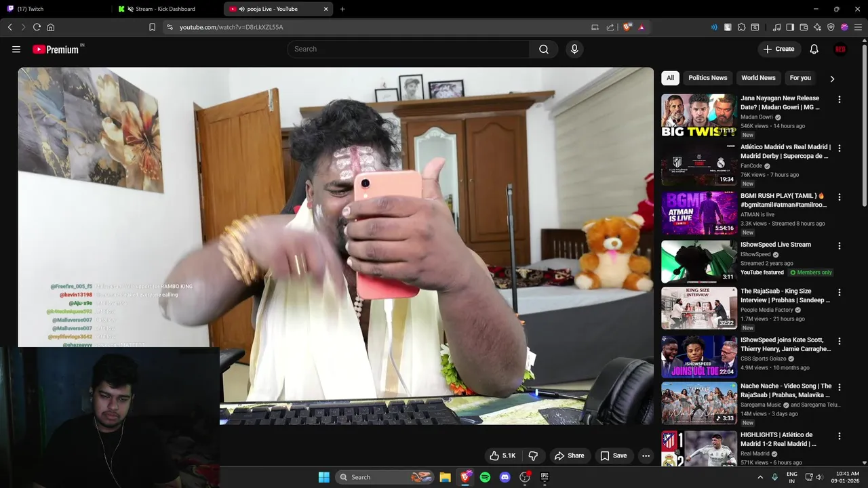868x488 pixels.
Task: Open options for IShowSpeed Live Stream video
Action: pos(840,245)
